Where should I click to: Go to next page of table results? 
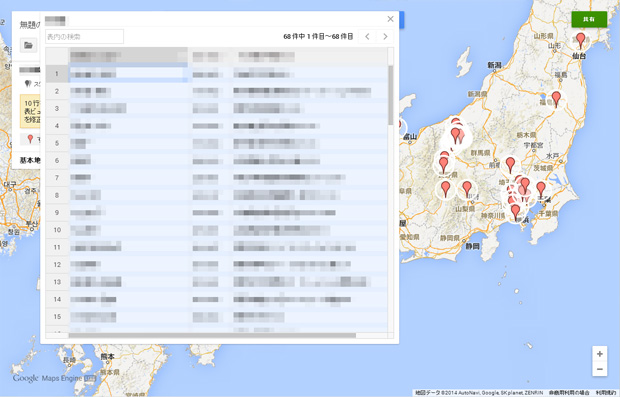pyautogui.click(x=385, y=37)
